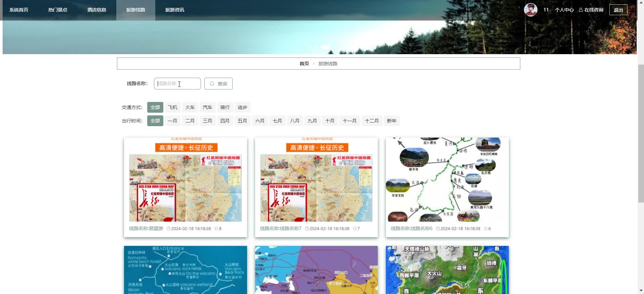Open the 线路名称7 route card image
Image resolution: width=644 pixels, height=294 pixels.
(x=316, y=180)
